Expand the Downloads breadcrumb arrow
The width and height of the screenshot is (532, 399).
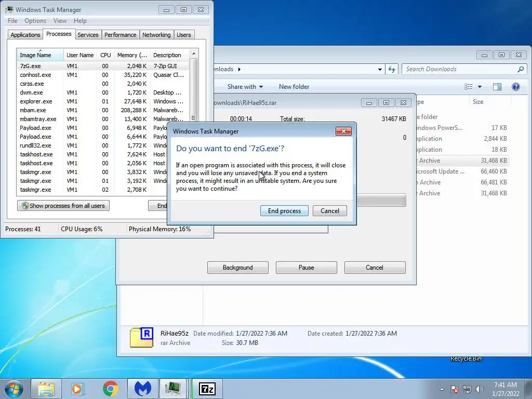(x=239, y=69)
